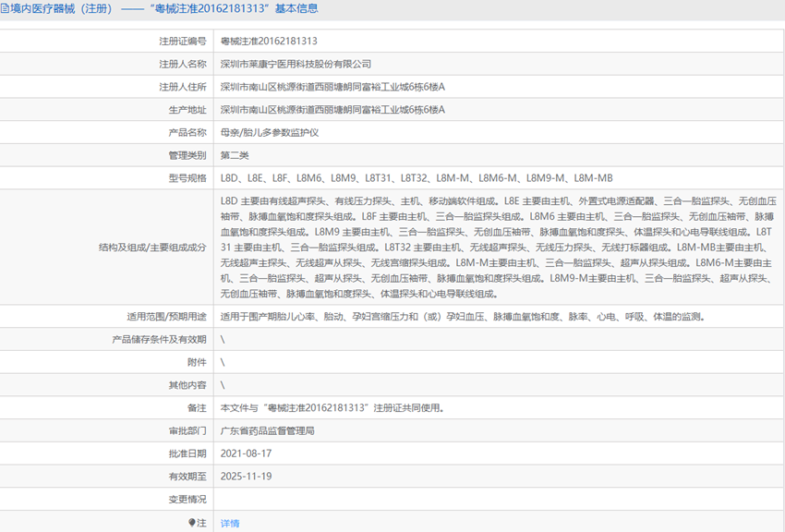
Task: Select the intended use text 适用于围产期胎儿心率
Action: tap(463, 317)
